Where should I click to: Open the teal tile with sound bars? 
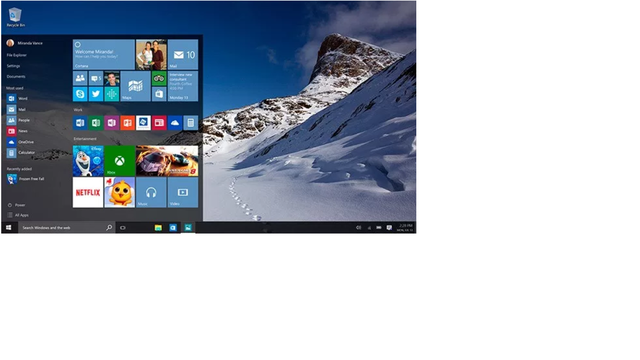(x=111, y=94)
